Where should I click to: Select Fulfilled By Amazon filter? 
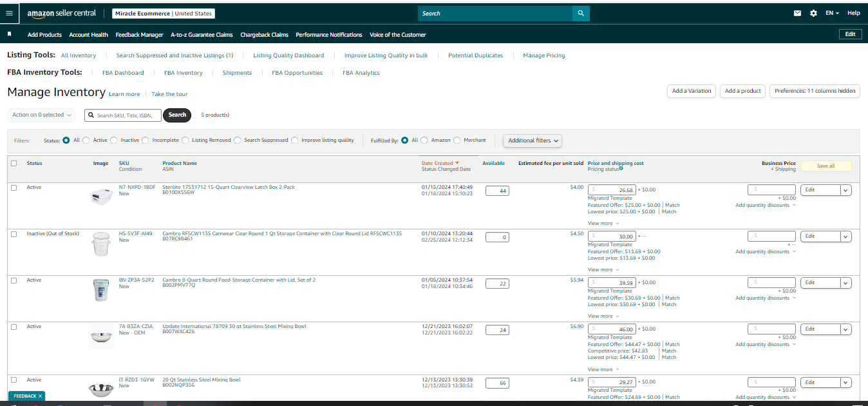[x=424, y=140]
